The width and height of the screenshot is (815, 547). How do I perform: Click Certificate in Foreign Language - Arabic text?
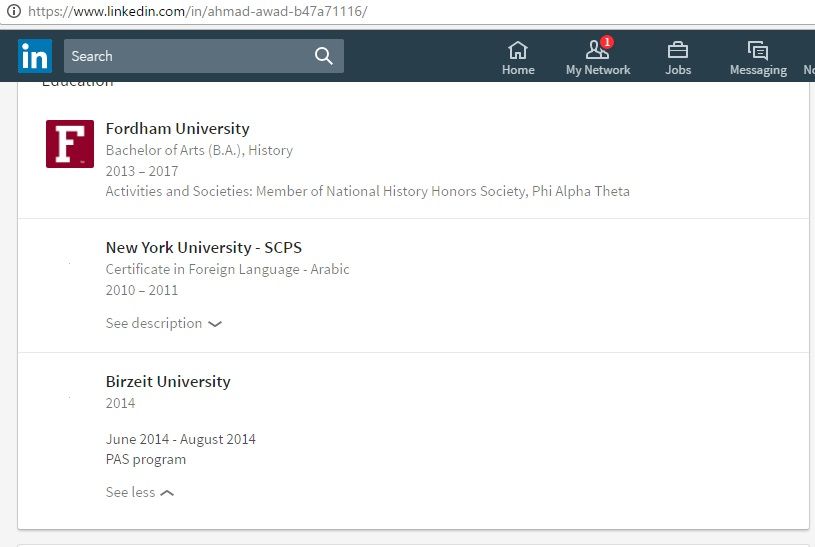tap(227, 269)
